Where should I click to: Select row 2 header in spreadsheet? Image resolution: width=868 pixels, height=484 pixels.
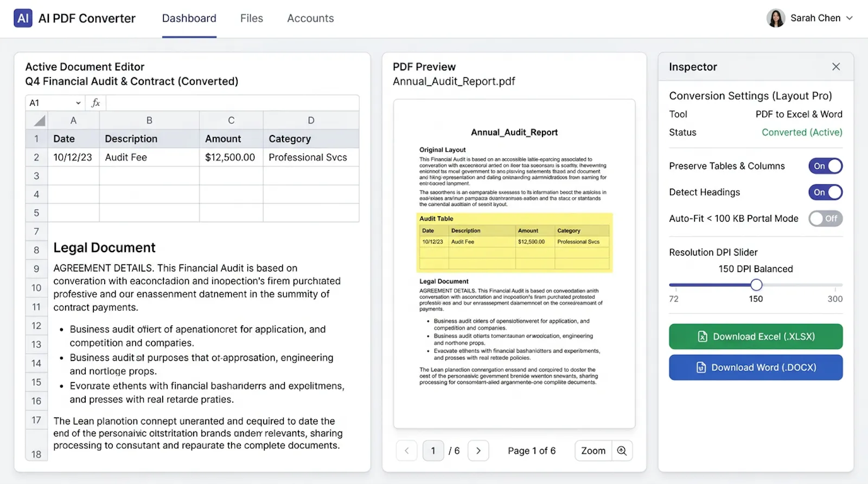coord(36,157)
